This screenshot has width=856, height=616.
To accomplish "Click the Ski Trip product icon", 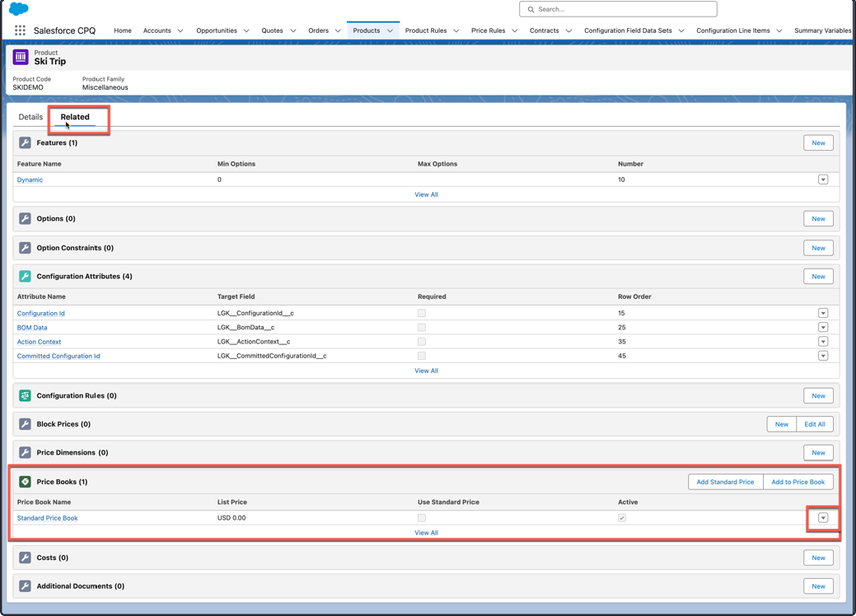I will pyautogui.click(x=21, y=57).
